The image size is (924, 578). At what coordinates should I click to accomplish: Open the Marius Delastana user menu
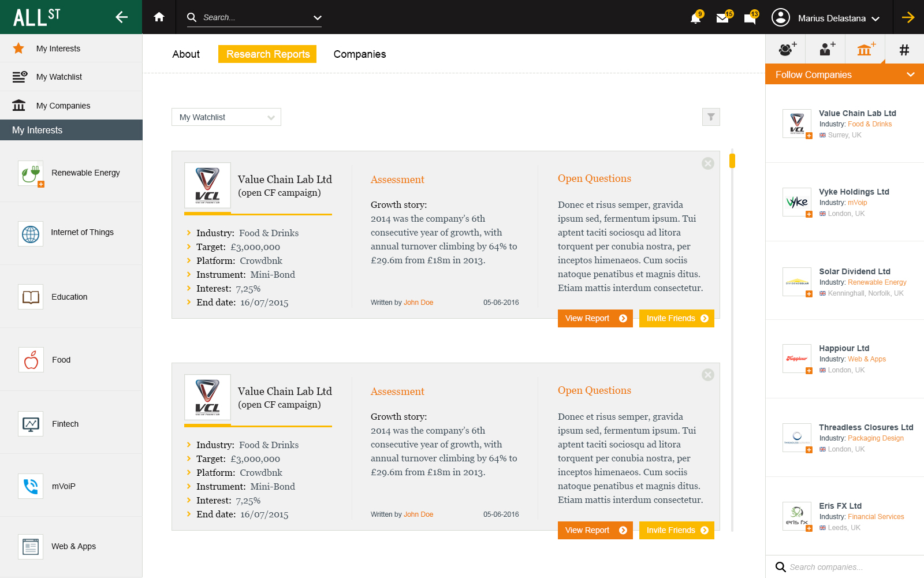click(826, 18)
